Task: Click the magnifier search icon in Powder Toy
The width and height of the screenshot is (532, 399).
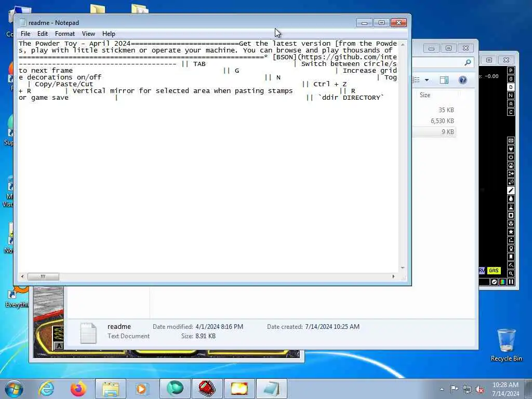Action: (x=511, y=273)
